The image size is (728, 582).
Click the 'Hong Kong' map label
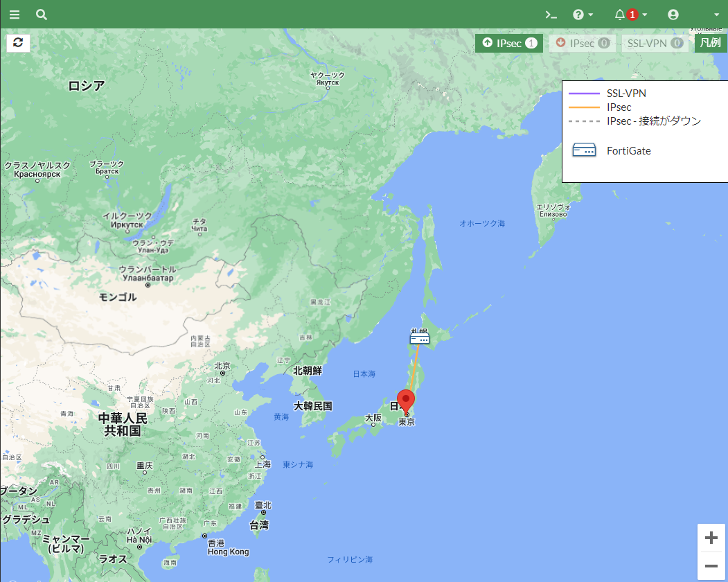[228, 552]
